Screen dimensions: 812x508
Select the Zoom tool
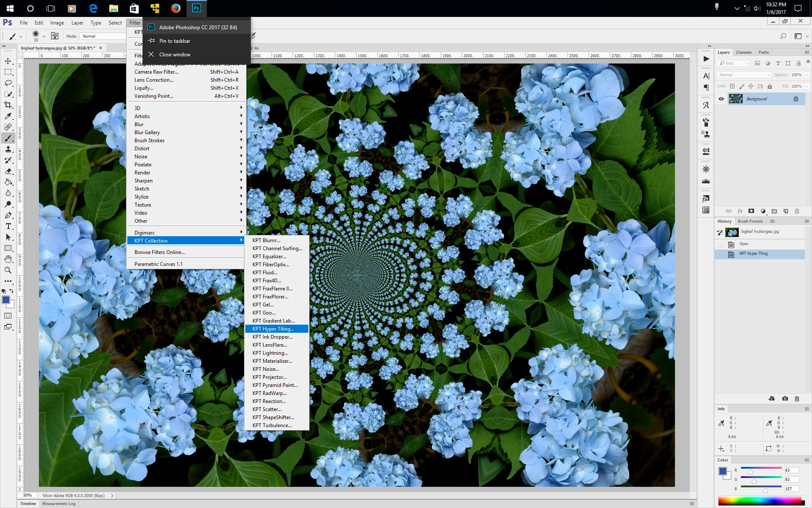tap(8, 270)
